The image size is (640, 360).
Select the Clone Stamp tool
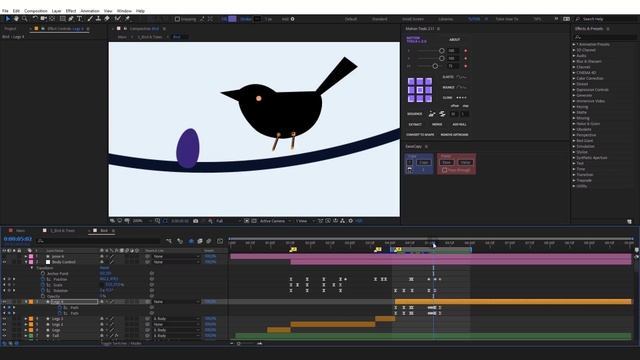98,19
